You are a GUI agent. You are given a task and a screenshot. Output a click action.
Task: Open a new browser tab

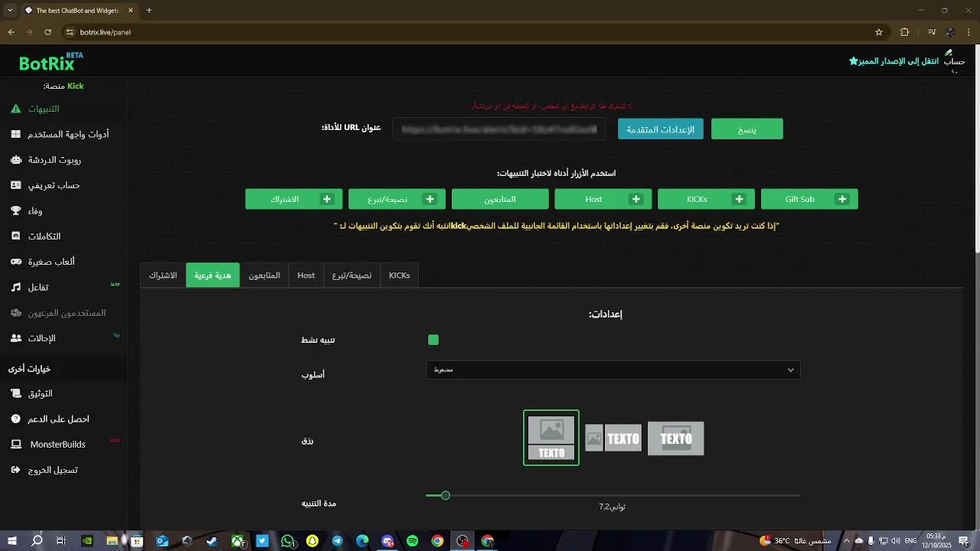point(149,11)
